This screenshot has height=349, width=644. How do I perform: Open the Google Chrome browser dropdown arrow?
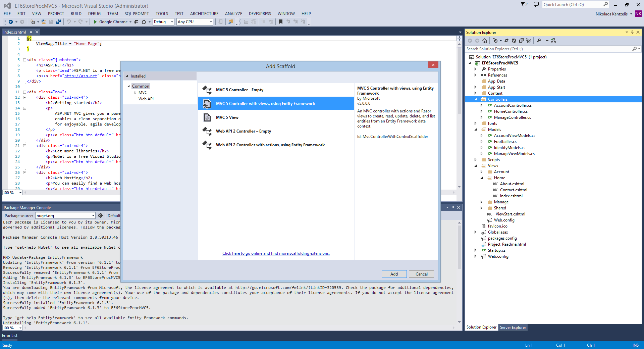pyautogui.click(x=130, y=22)
